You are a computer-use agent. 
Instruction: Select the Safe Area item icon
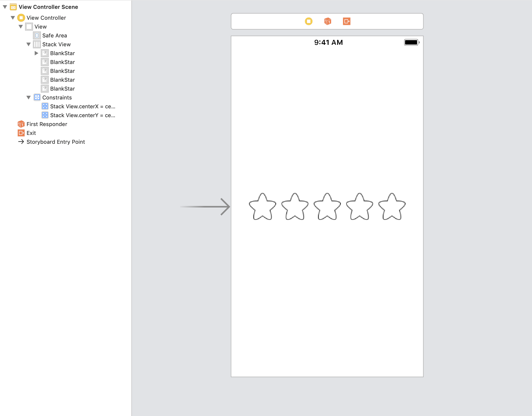37,35
